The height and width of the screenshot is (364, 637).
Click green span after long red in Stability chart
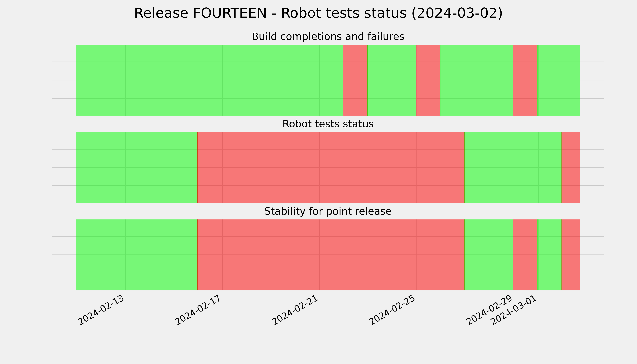[489, 255]
